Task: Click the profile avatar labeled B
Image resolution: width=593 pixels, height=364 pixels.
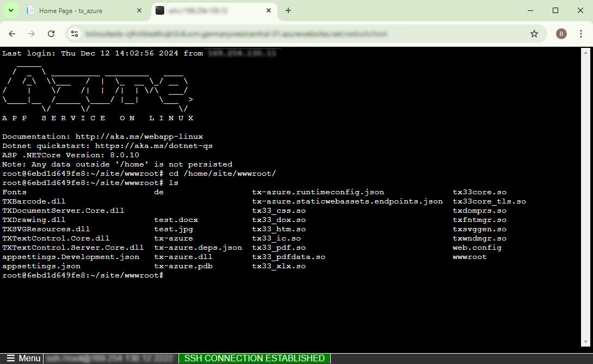Action: [561, 33]
